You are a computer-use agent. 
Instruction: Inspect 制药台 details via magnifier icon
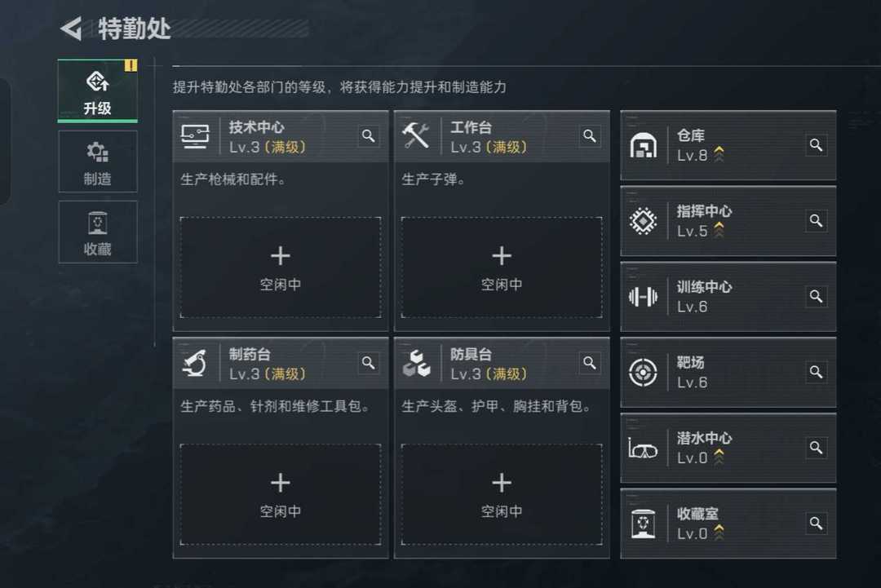(x=369, y=363)
